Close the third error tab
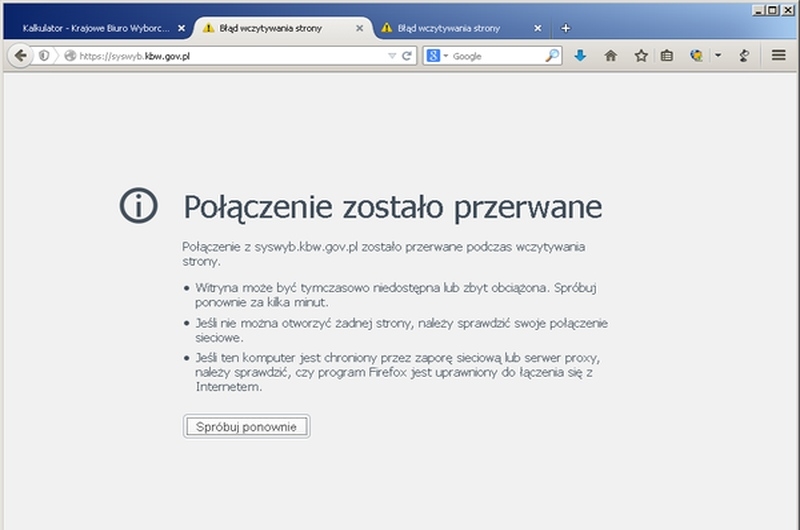 tap(538, 29)
